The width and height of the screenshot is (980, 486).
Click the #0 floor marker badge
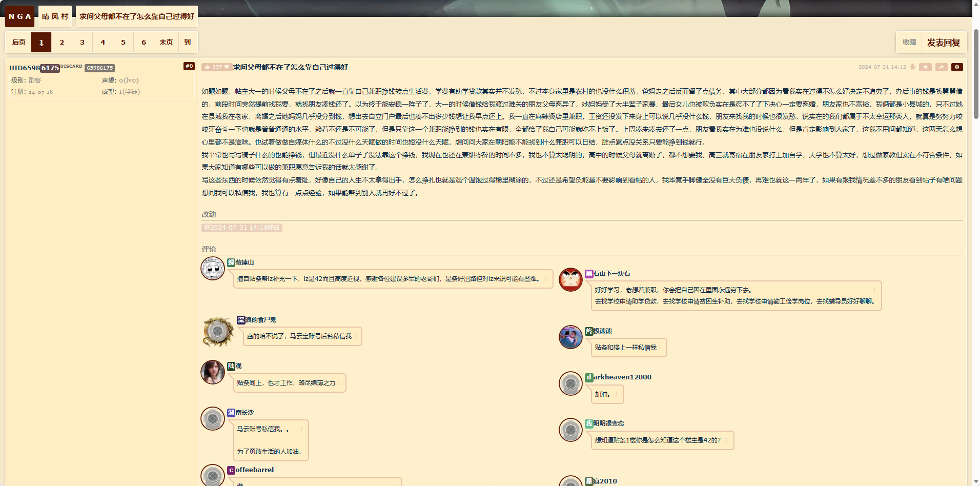[189, 66]
